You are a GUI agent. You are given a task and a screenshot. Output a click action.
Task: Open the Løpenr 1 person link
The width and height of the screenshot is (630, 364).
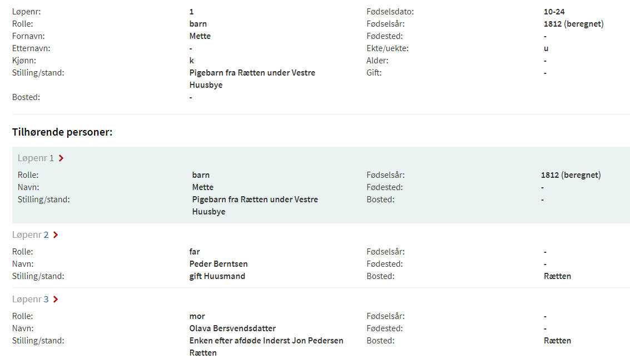pos(36,158)
